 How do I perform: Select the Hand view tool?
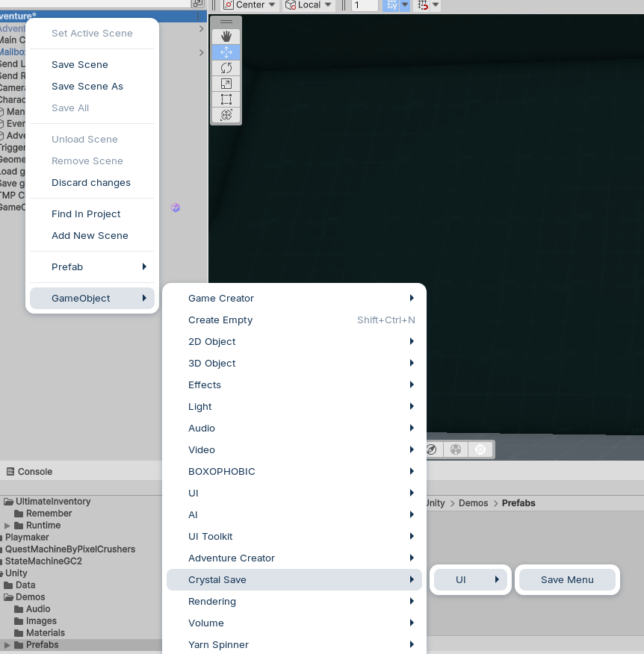[226, 37]
